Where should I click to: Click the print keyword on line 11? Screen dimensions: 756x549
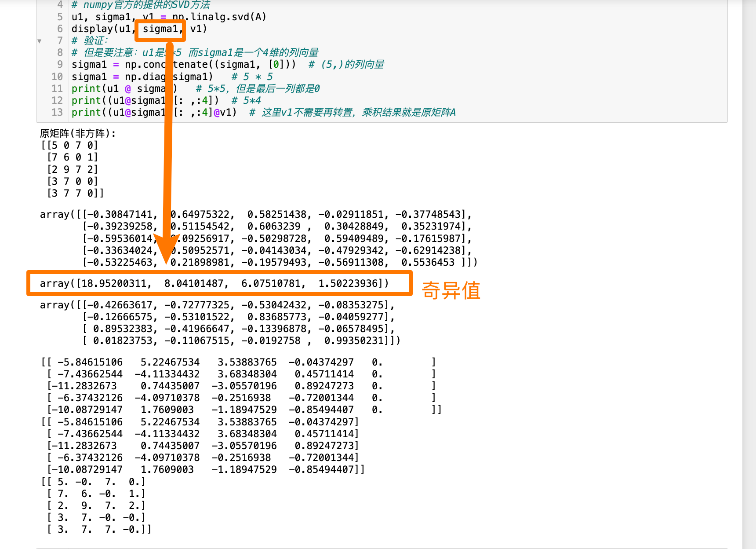pyautogui.click(x=86, y=88)
